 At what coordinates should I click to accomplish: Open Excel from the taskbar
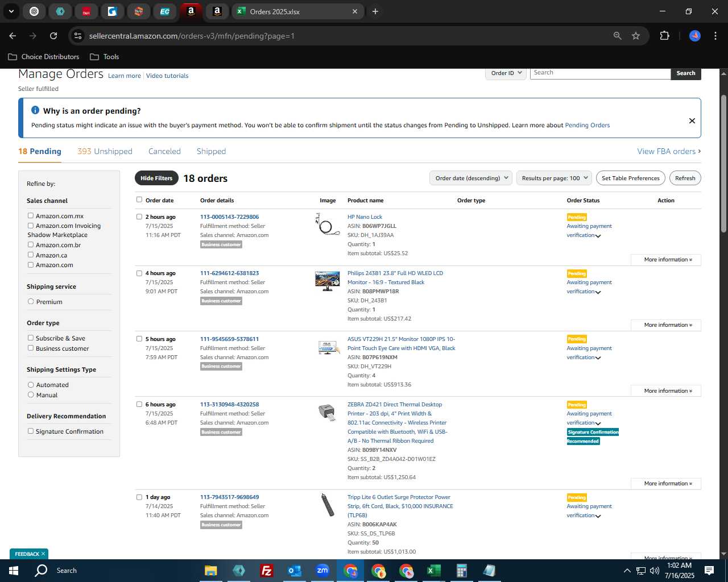pos(433,571)
